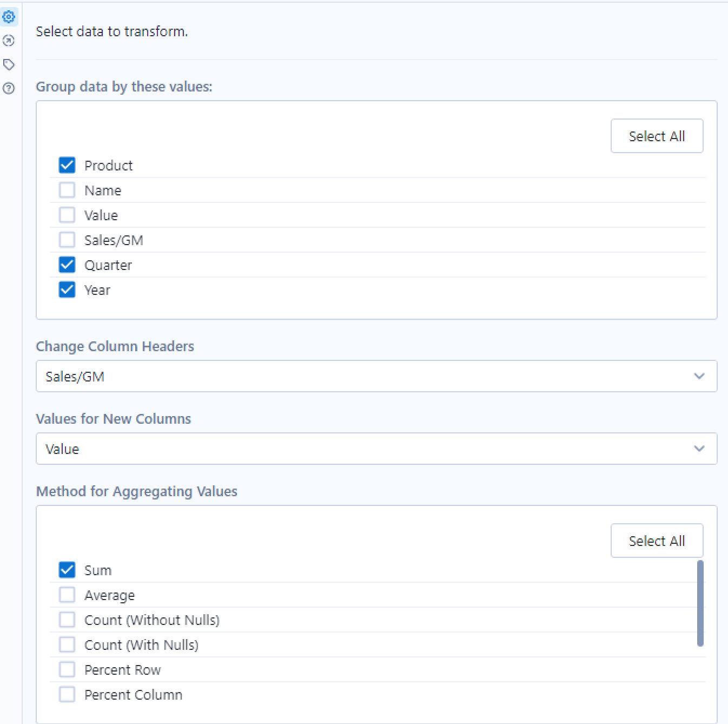
Task: Tick the Sales/GM grouping checkbox
Action: (67, 240)
